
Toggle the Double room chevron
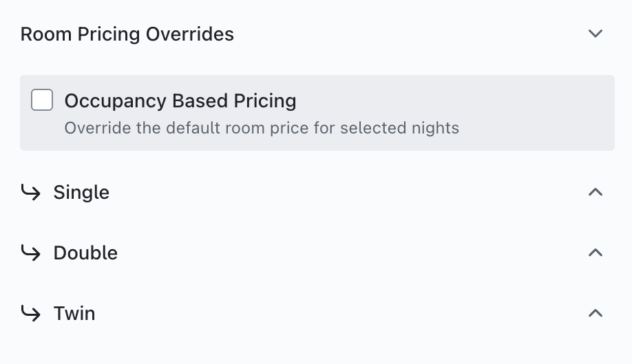pos(596,253)
